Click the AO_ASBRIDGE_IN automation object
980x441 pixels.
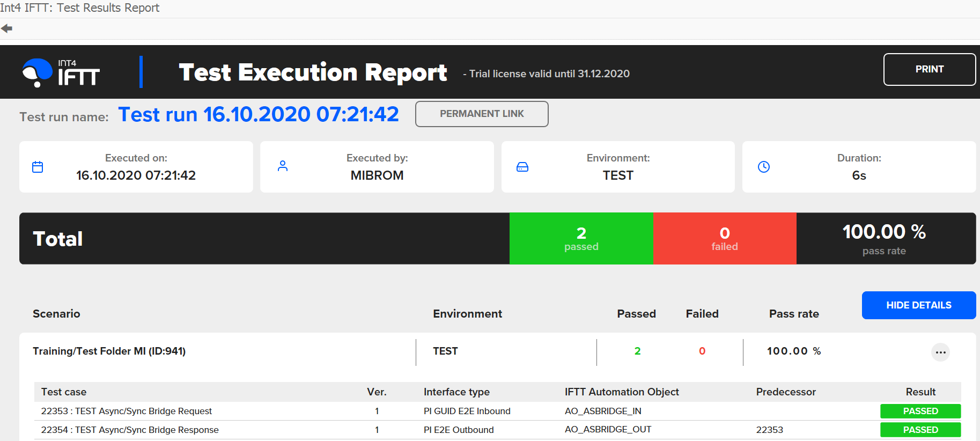(x=603, y=411)
